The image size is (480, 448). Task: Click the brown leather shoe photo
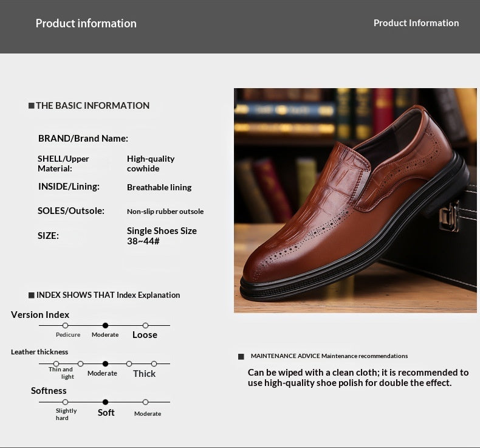pyautogui.click(x=355, y=201)
